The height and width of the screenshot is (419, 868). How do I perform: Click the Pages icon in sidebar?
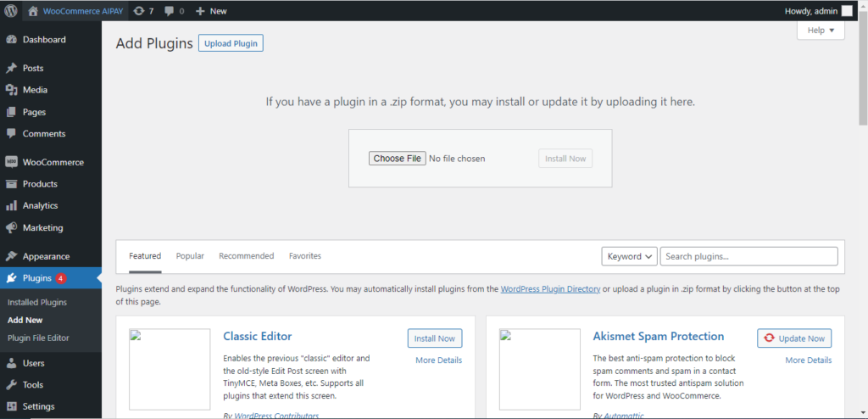[10, 112]
